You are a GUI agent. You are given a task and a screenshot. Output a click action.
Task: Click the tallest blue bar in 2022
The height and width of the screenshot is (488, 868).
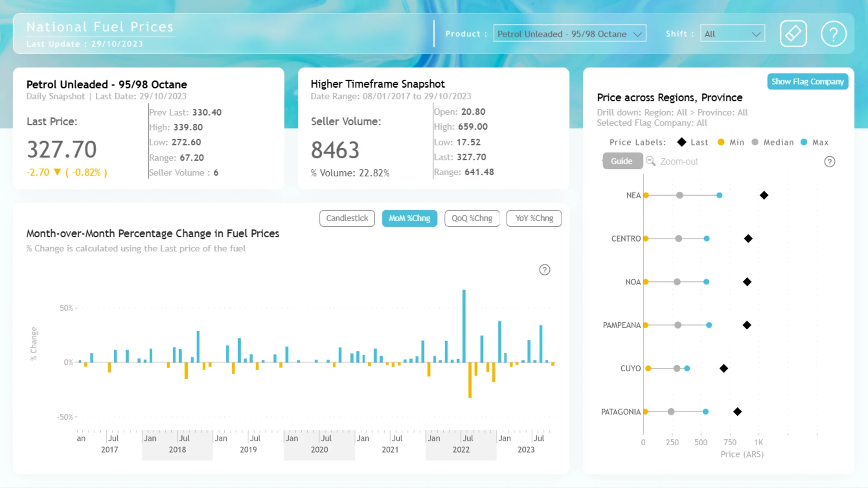point(464,326)
